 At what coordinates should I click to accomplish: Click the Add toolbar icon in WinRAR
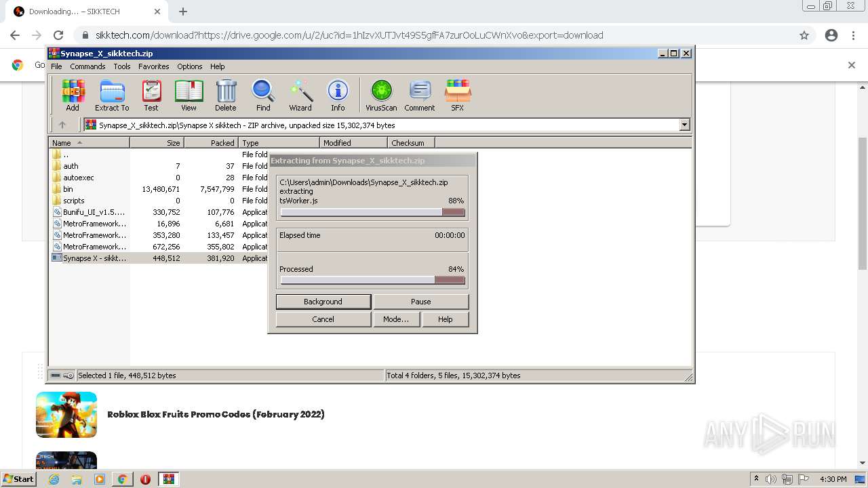[73, 96]
